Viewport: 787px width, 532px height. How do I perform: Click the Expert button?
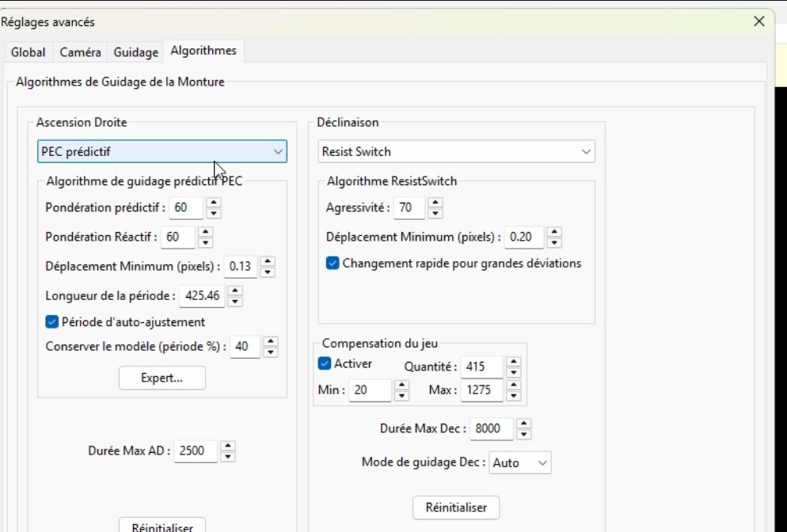pos(162,378)
